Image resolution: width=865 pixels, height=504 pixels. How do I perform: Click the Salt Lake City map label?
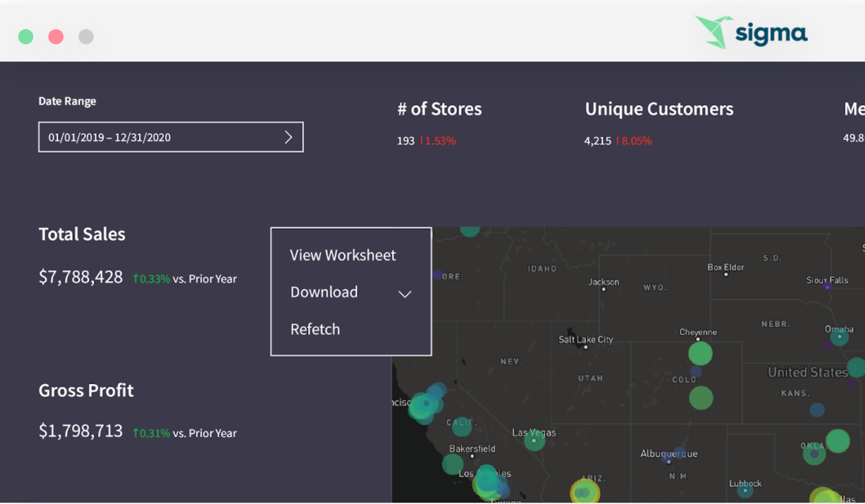tap(586, 340)
